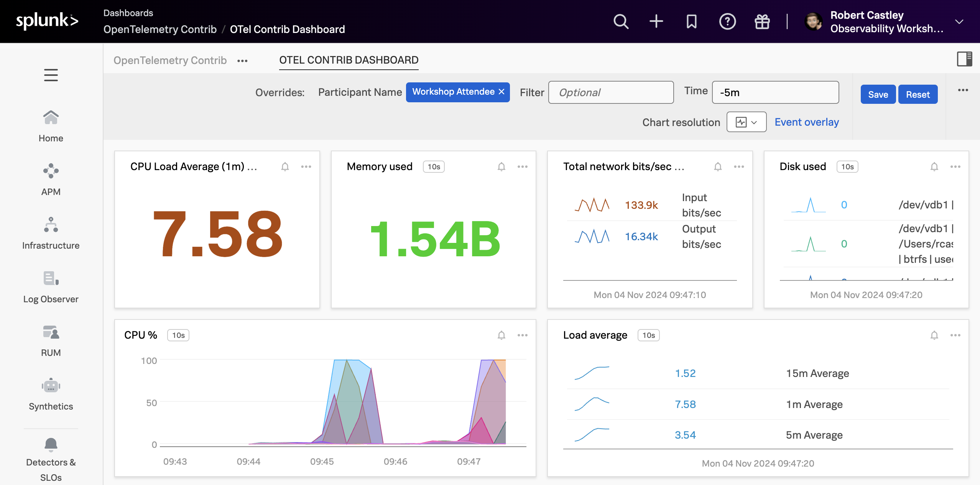Click the search icon in the top bar
This screenshot has width=980, height=485.
[x=621, y=21]
